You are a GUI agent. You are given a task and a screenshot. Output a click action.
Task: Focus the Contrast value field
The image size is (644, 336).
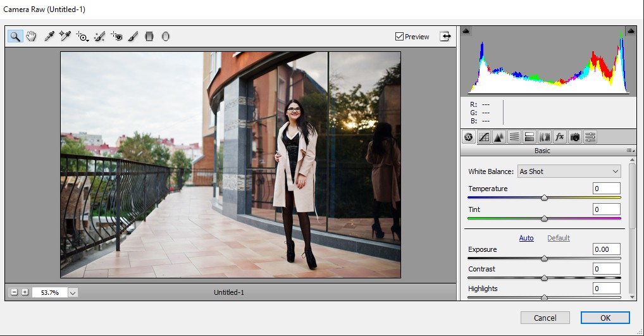607,269
